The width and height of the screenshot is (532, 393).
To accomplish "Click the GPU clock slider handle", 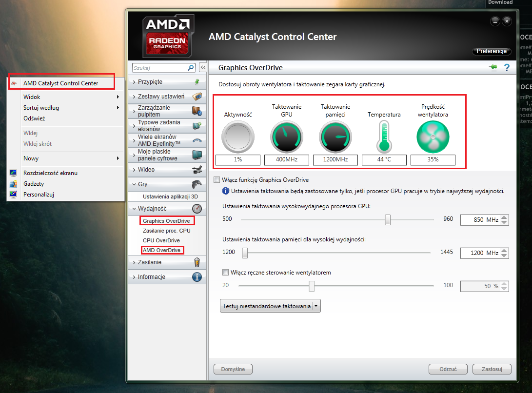I will pyautogui.click(x=388, y=220).
